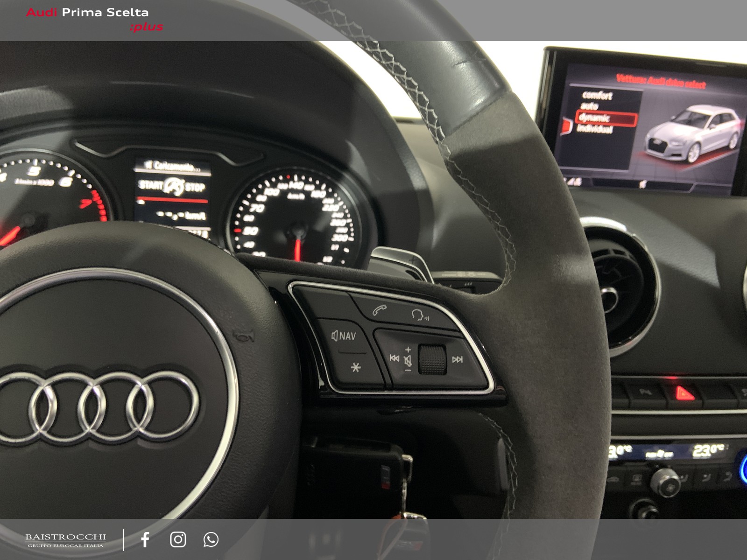Tap the white Audi car image on MMI
747x560 pixels.
pyautogui.click(x=692, y=133)
